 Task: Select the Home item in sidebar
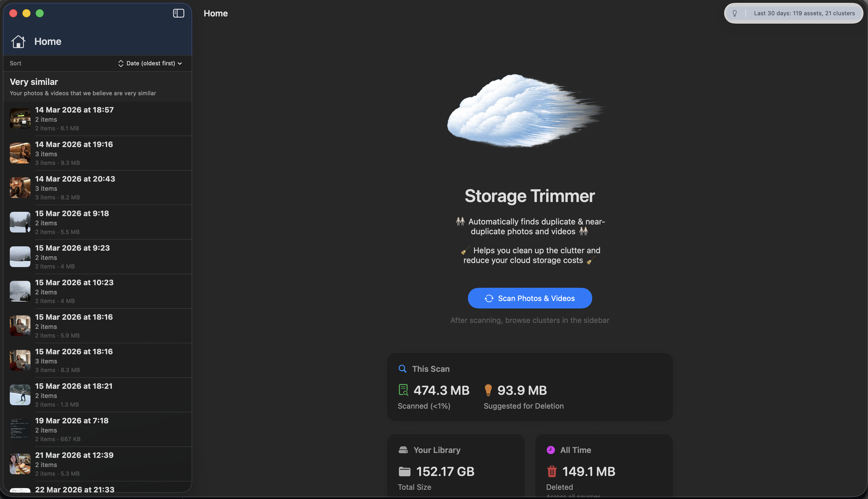pyautogui.click(x=97, y=41)
